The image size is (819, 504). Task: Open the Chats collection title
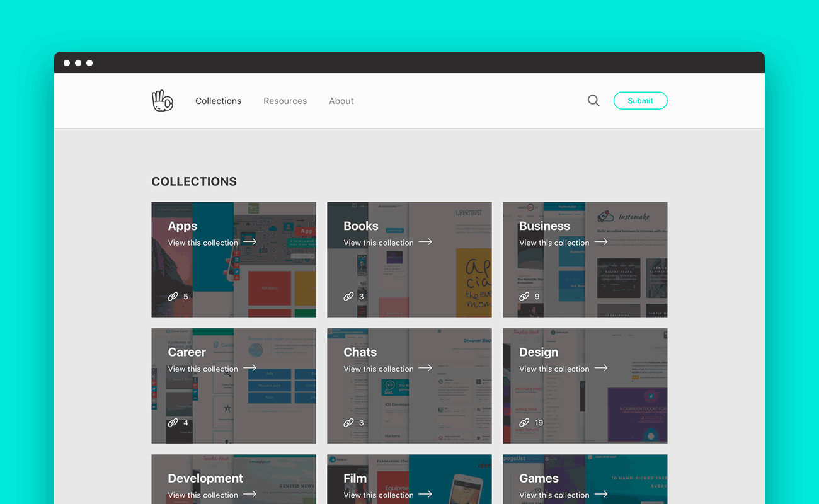tap(360, 352)
